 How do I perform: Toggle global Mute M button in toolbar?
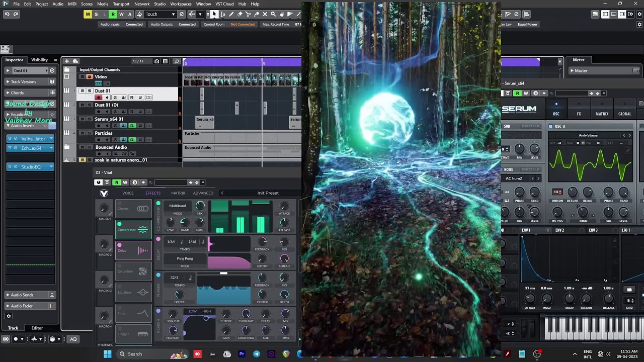pos(88,14)
